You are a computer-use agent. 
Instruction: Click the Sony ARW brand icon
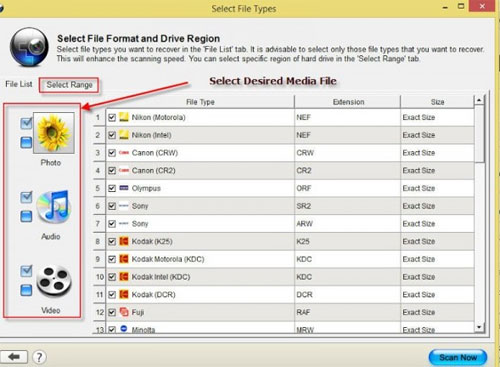point(124,223)
